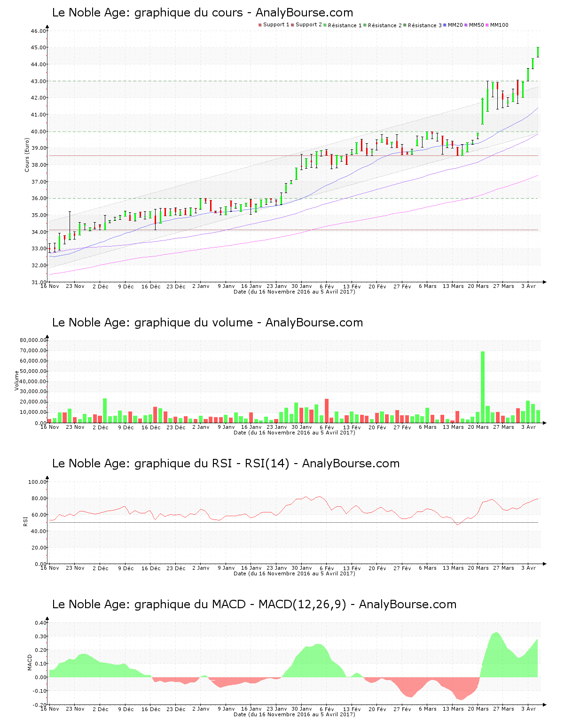Click the MACD axis title
Image resolution: width=564 pixels, height=728 pixels.
point(30,662)
